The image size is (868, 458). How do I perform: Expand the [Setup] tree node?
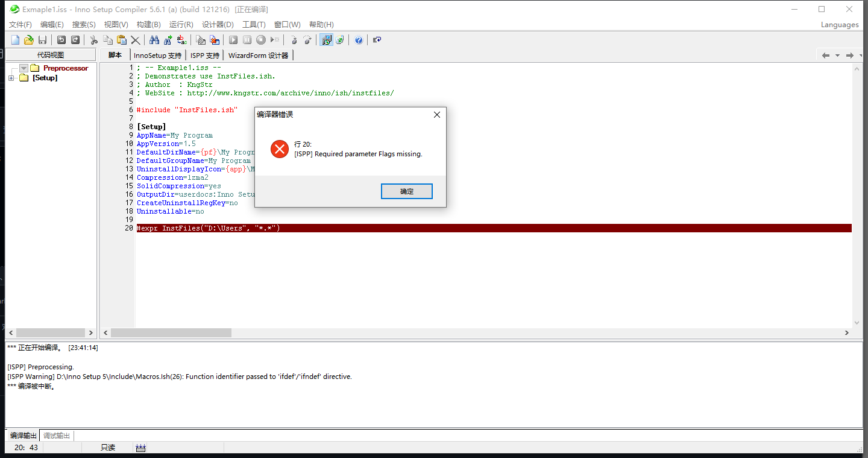click(x=10, y=78)
